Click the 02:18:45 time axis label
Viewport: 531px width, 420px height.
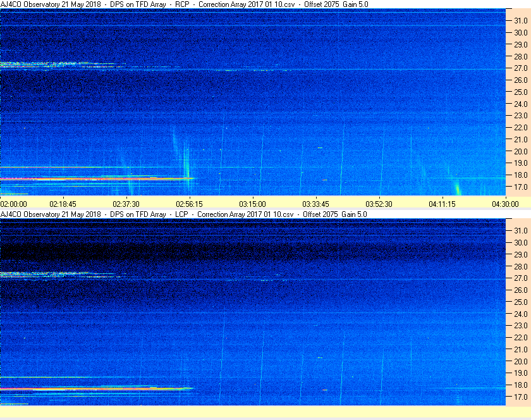point(63,204)
